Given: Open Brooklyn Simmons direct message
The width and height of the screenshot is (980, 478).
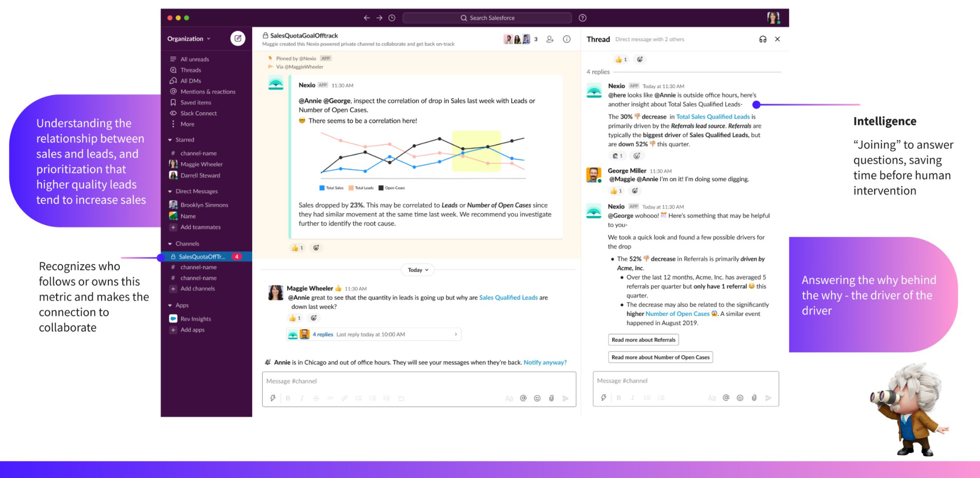Looking at the screenshot, I should [x=199, y=205].
